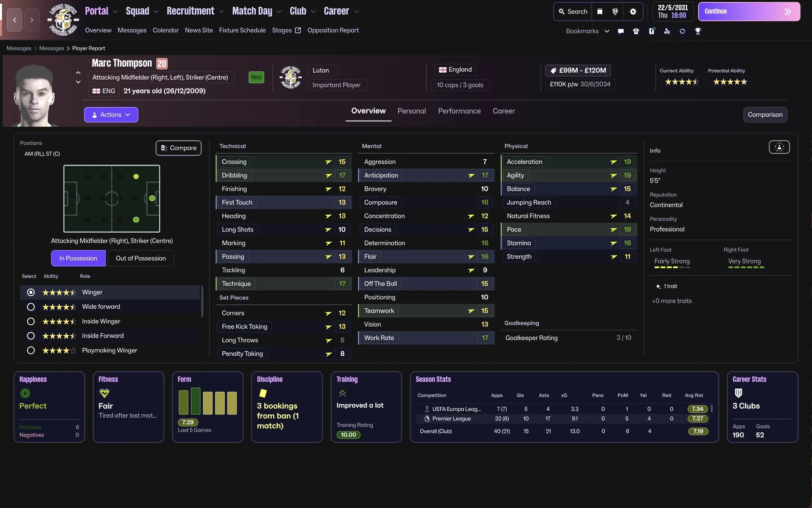Image resolution: width=812 pixels, height=508 pixels.
Task: Switch to In Possession view
Action: tap(78, 258)
